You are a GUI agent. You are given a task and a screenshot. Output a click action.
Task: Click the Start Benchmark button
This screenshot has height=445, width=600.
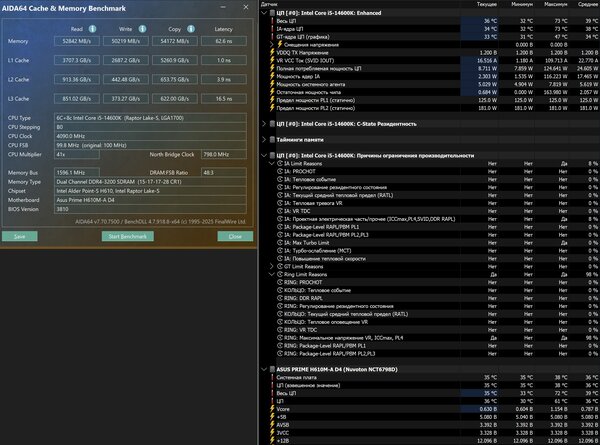click(127, 236)
